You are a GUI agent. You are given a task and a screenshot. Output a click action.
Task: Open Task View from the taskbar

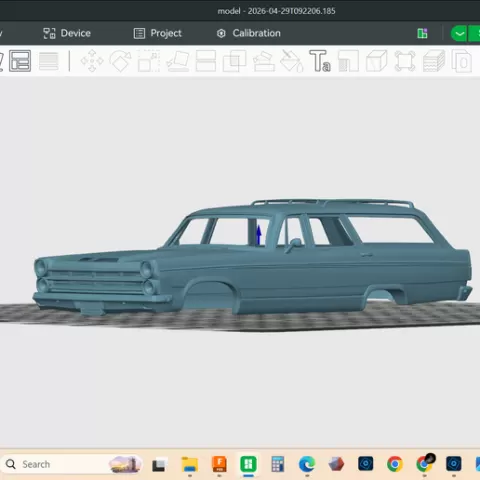click(x=159, y=465)
